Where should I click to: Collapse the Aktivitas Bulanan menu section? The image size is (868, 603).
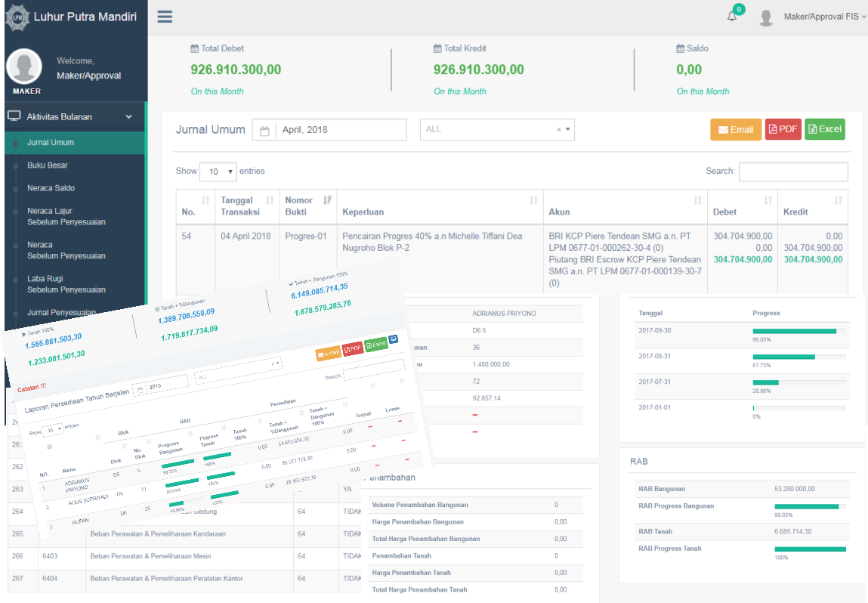click(128, 117)
